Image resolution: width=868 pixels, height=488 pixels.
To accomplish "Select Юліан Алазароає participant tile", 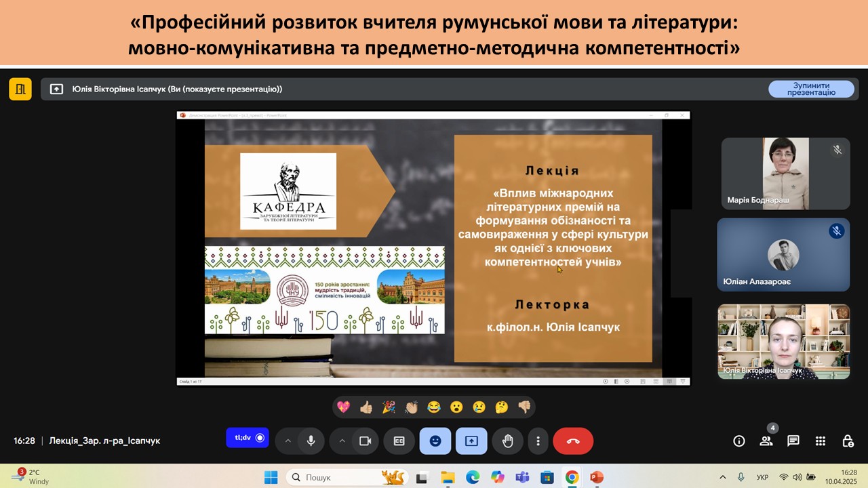I will [x=783, y=255].
